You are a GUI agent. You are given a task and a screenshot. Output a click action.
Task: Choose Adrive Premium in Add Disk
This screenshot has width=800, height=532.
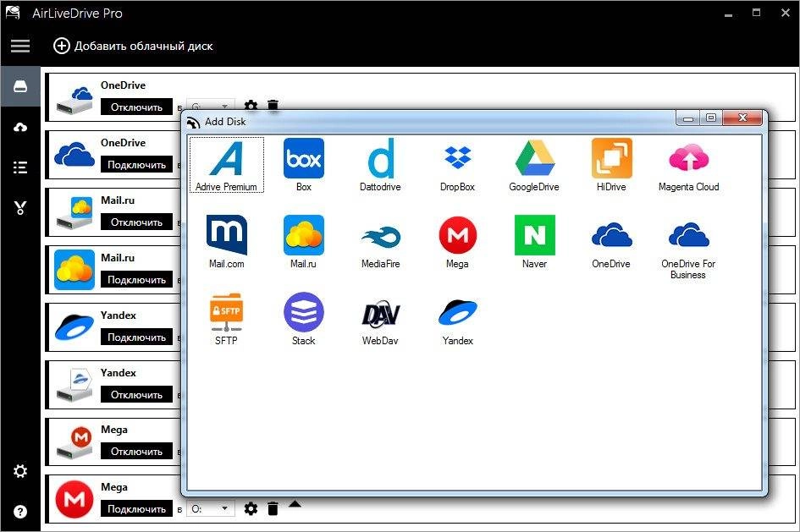(226, 165)
